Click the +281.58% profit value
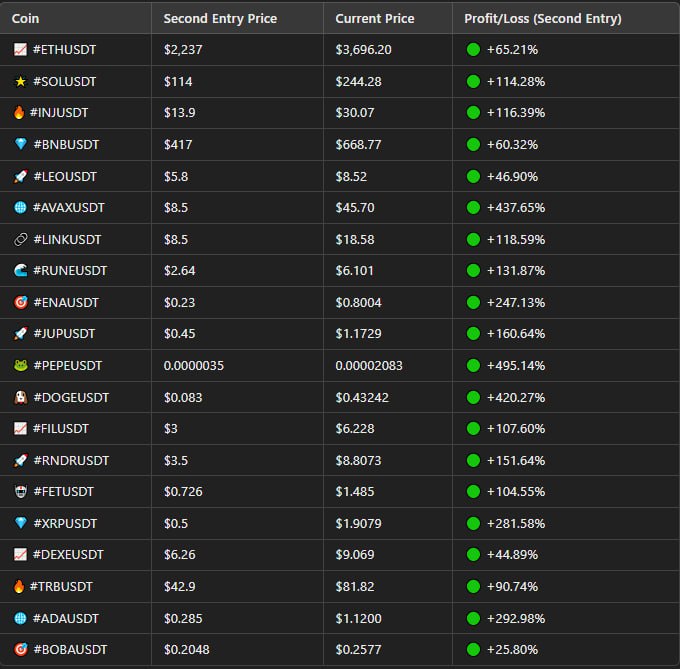Screen dimensions: 680x669 (516, 523)
